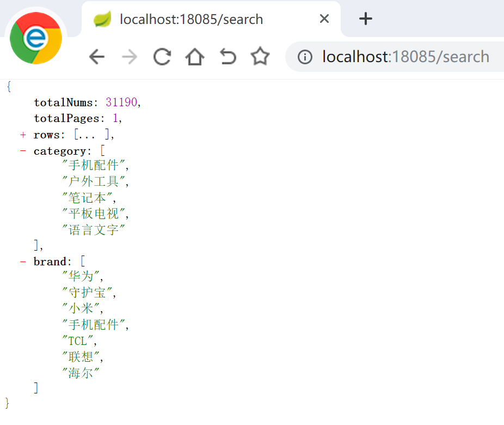Click brand value "TCL"
504x425 pixels.
pos(77,341)
